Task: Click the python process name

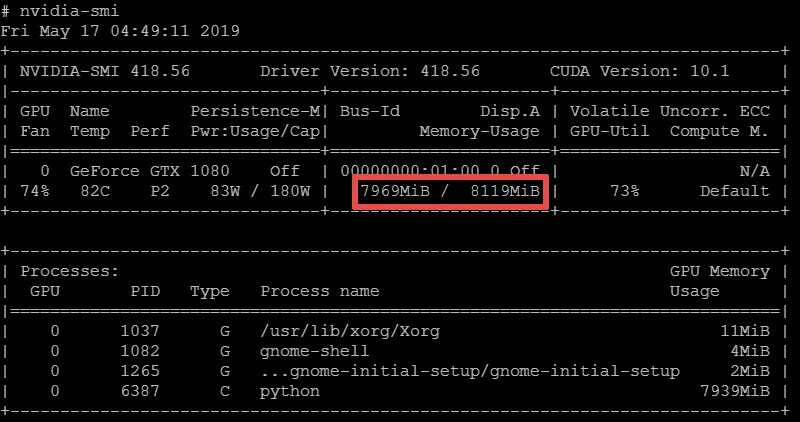Action: 290,391
